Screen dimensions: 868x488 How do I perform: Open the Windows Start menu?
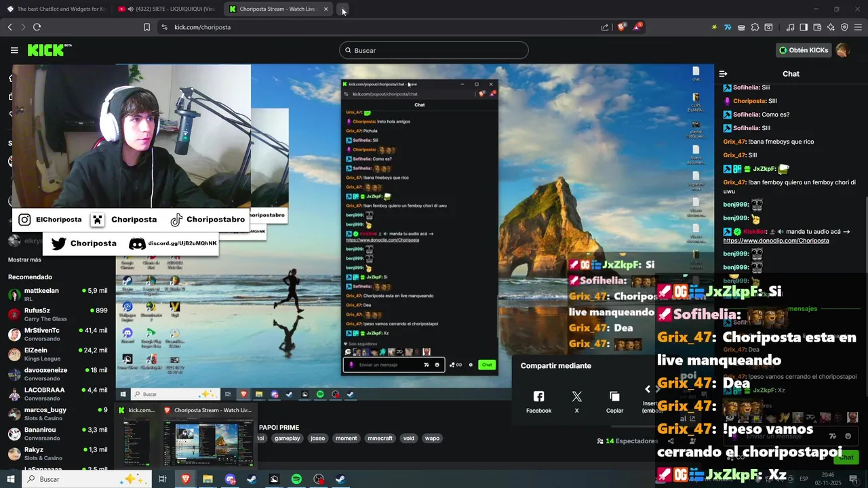tap(10, 479)
